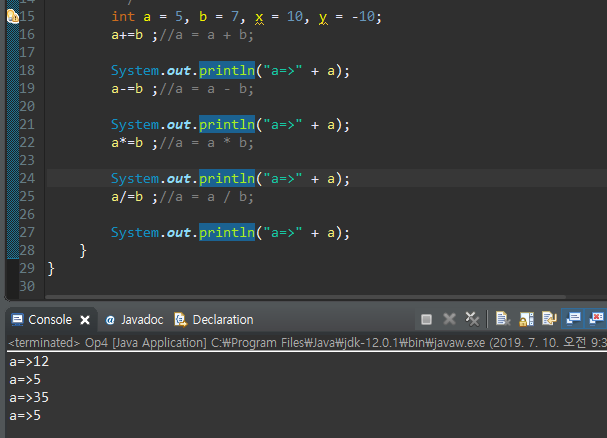Toggle Word Wrap in Console toolbar
This screenshot has width=607, height=438.
coord(549,319)
